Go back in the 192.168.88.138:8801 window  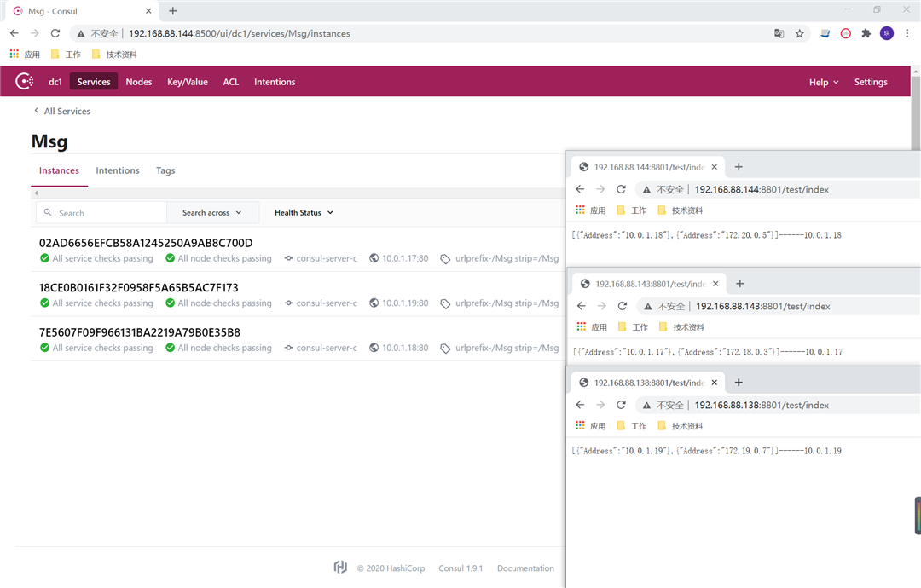(x=581, y=405)
